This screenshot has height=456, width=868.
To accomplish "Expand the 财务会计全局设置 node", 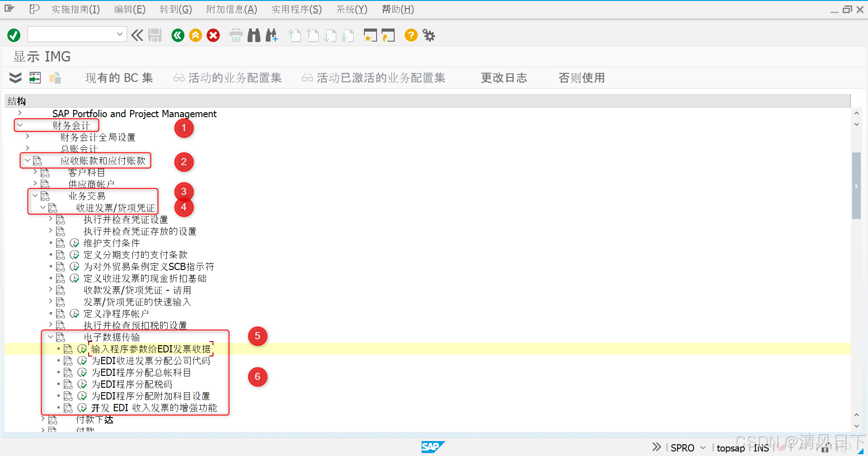I will [28, 137].
